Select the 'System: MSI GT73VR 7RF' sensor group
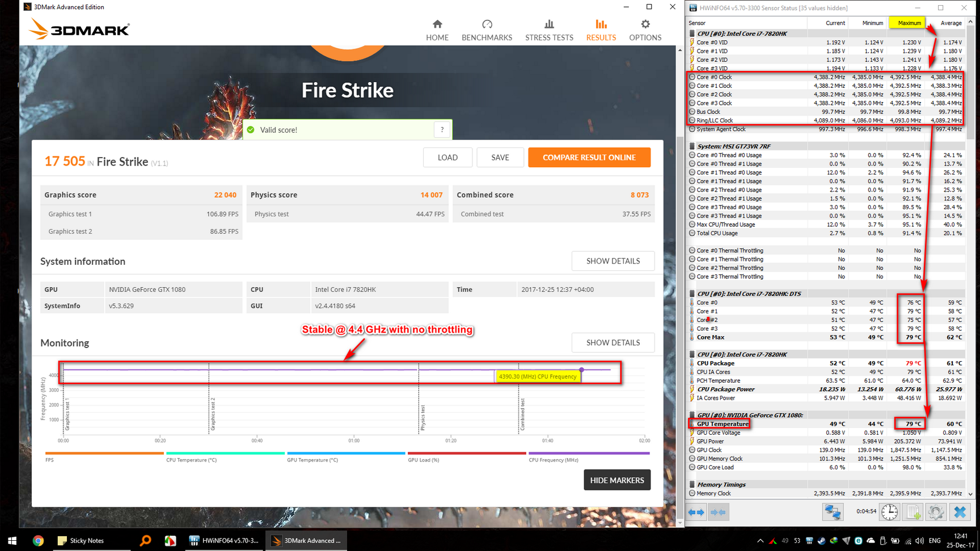Screen dimensions: 980x551 tap(826, 146)
